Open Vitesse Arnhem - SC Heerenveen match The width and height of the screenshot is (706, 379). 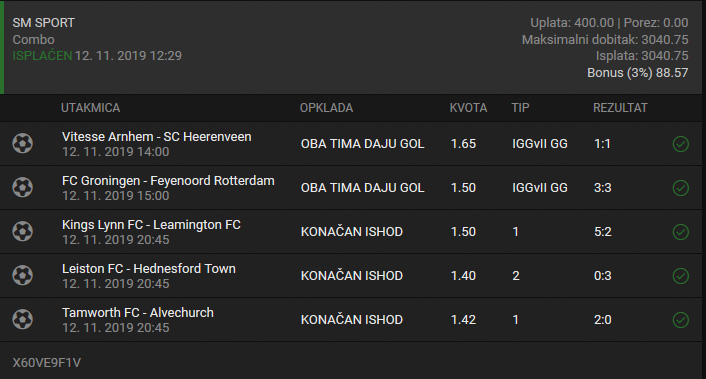(157, 137)
